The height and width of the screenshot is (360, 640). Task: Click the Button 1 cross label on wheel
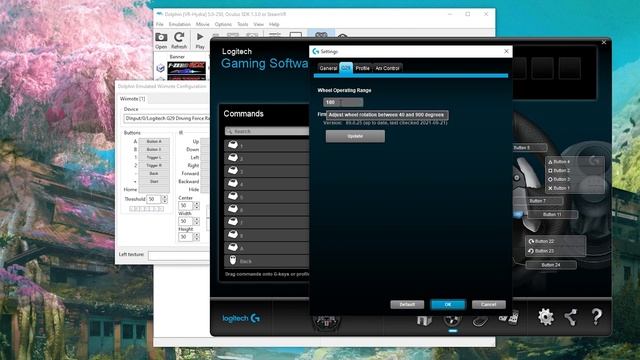coord(559,188)
